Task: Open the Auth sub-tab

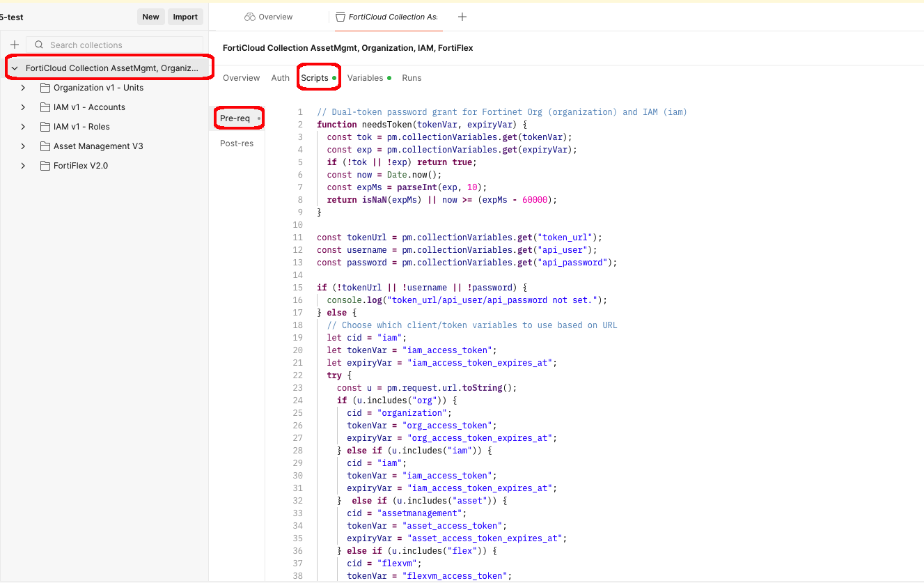Action: pos(280,78)
